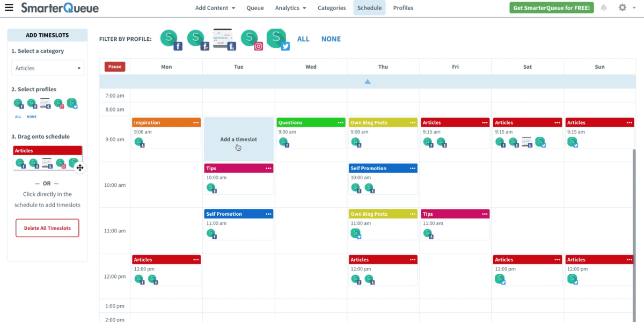This screenshot has width=644, height=322.
Task: Open options on Friday Tips timeslot
Action: [485, 214]
